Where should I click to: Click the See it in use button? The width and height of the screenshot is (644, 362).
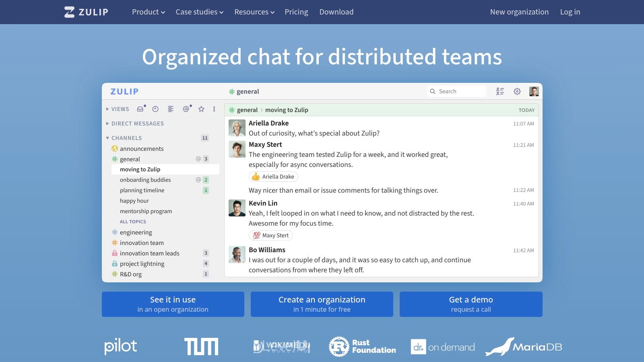pyautogui.click(x=173, y=304)
